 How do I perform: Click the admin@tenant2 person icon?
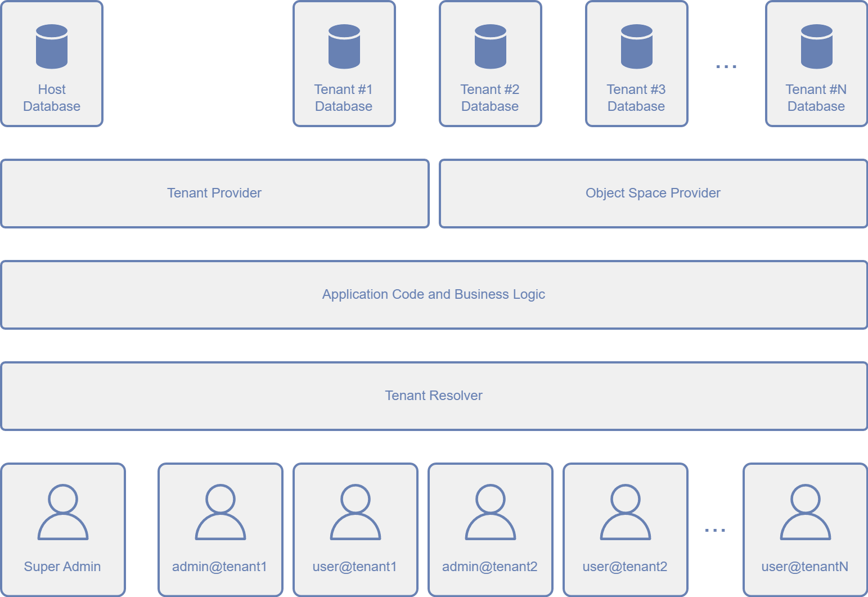coord(491,511)
